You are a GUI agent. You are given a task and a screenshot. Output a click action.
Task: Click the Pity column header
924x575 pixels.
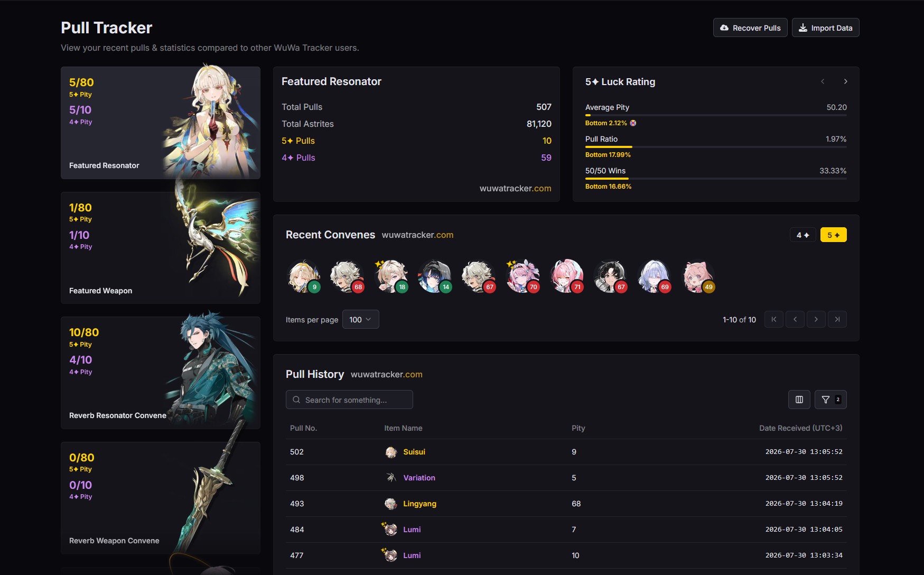coord(578,428)
